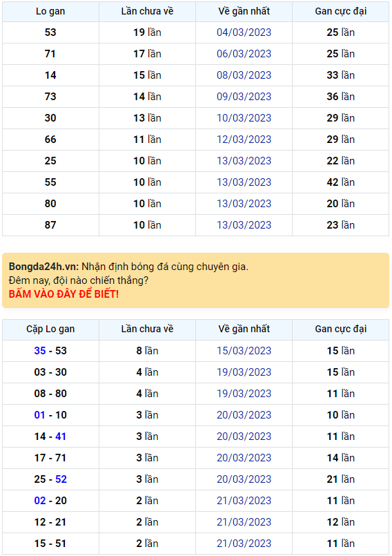Open 21/03/2023 link in row 15 - 51
Viewport: 392px width, 556px height.
tap(244, 544)
